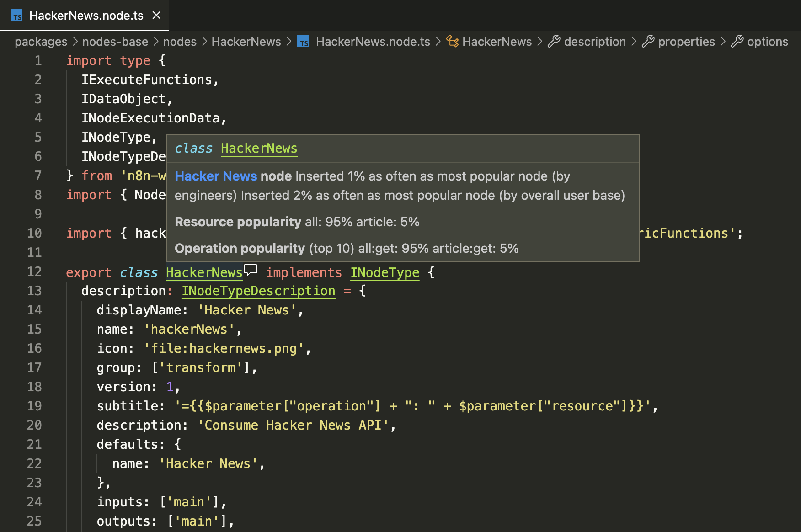Open 'properties' breadcrumb symbol

[686, 42]
